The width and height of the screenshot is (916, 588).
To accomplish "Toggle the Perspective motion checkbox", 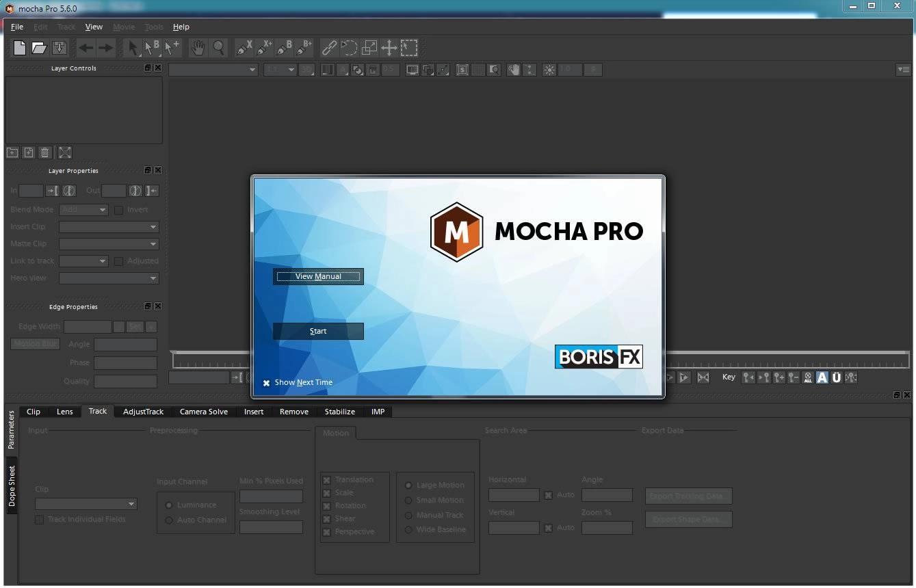I will tap(327, 532).
